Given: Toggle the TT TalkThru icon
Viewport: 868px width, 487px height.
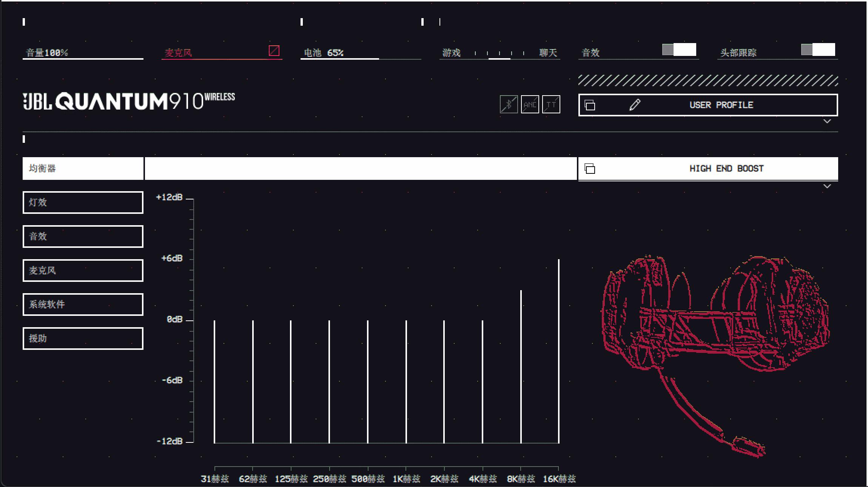Looking at the screenshot, I should pos(551,104).
